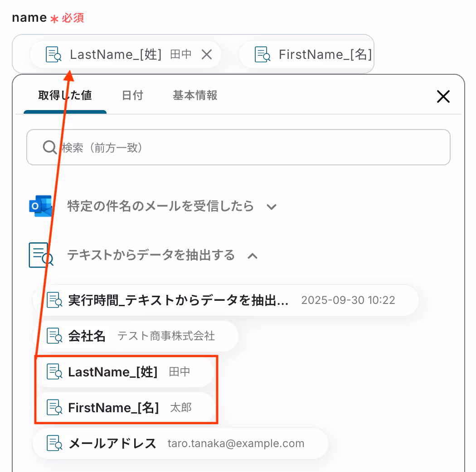476x472 pixels.
Task: Click the magnifier search icon
Action: click(49, 147)
